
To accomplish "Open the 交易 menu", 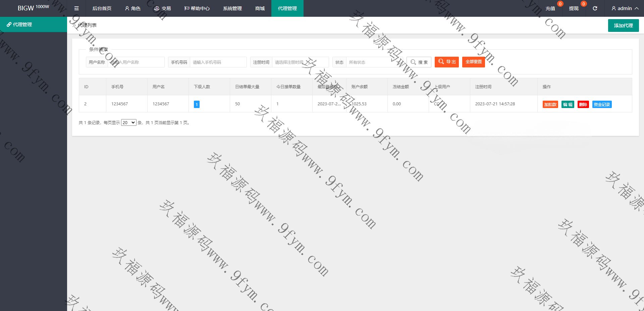I will point(162,8).
